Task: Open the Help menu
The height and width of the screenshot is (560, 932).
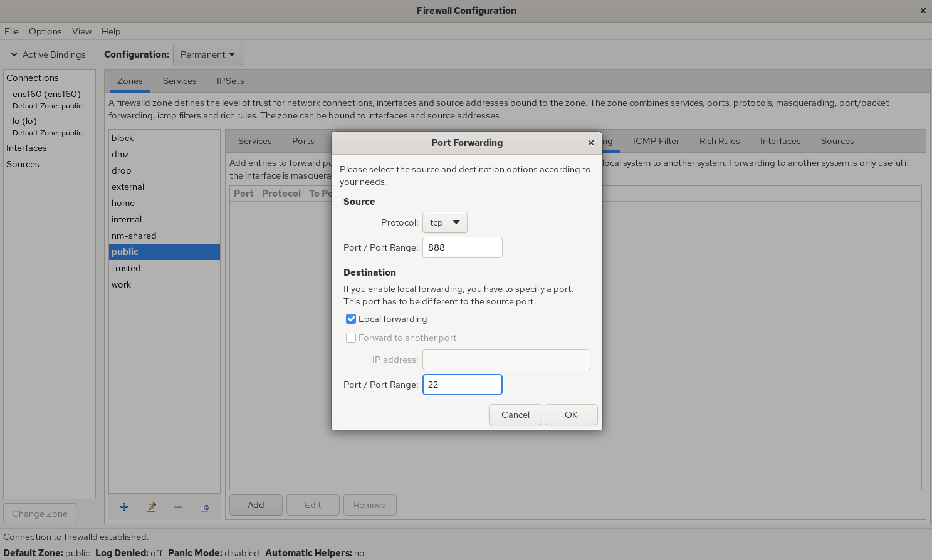Action: click(x=111, y=31)
